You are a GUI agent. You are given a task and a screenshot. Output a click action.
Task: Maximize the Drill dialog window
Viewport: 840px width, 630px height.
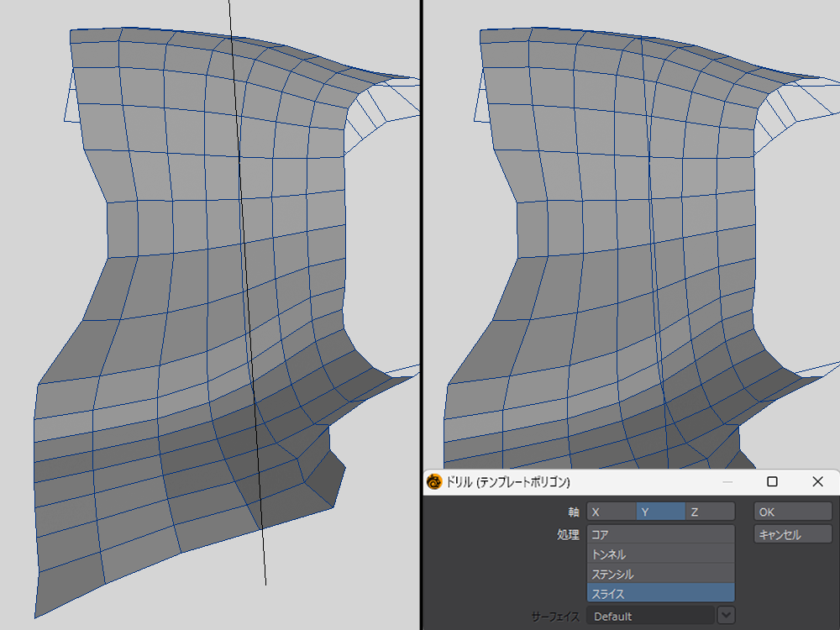(772, 482)
